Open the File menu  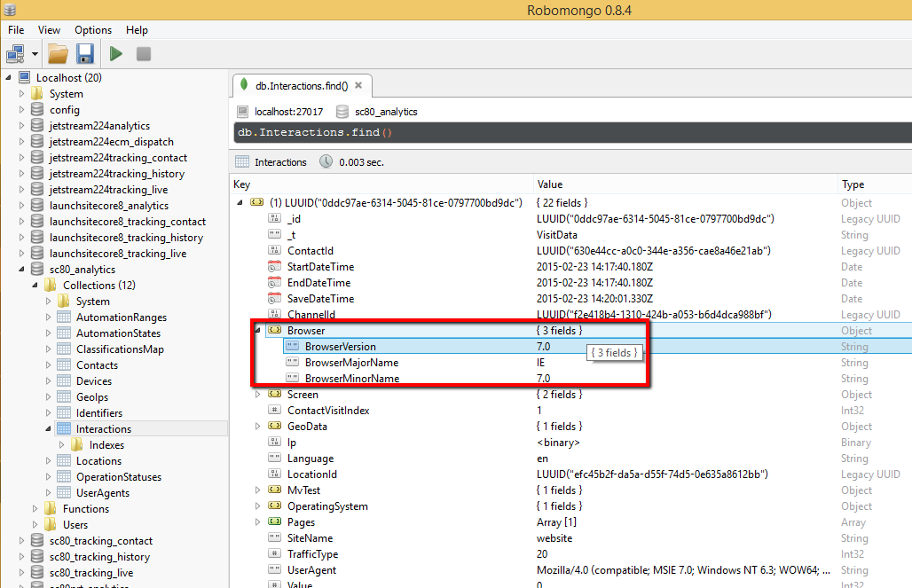point(16,30)
